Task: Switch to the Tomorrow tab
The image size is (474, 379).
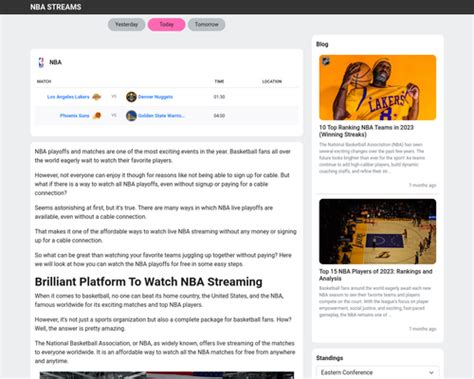Action: pos(206,24)
